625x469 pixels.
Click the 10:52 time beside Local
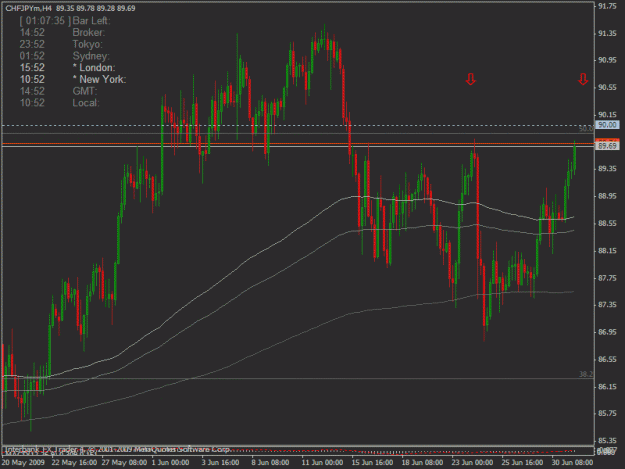(32, 103)
